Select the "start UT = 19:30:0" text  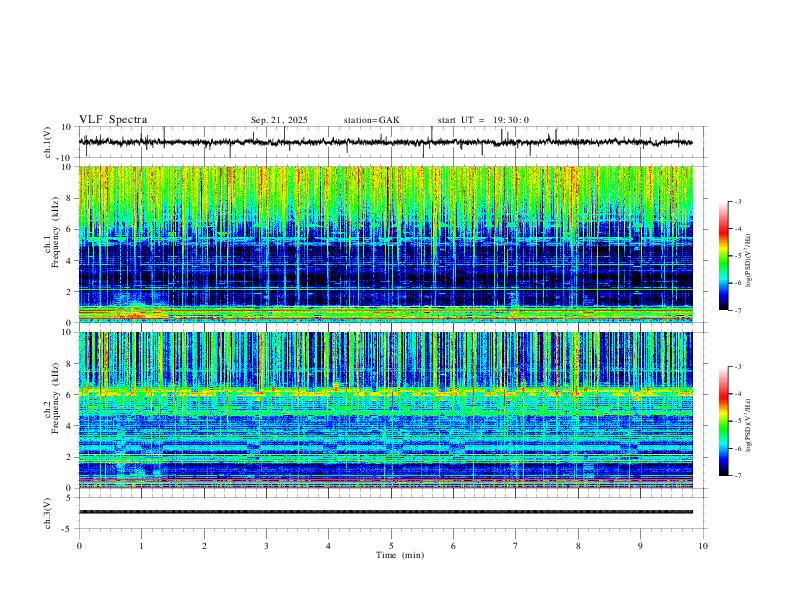pyautogui.click(x=483, y=120)
